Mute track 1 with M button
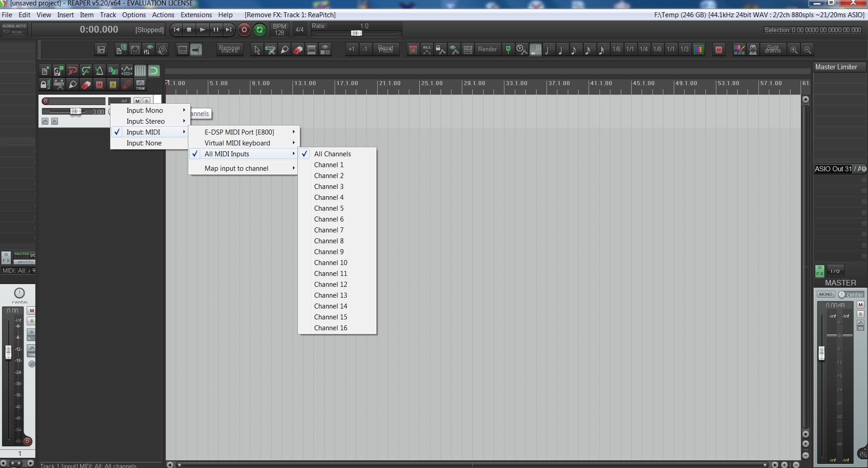The height and width of the screenshot is (468, 868). pyautogui.click(x=138, y=101)
